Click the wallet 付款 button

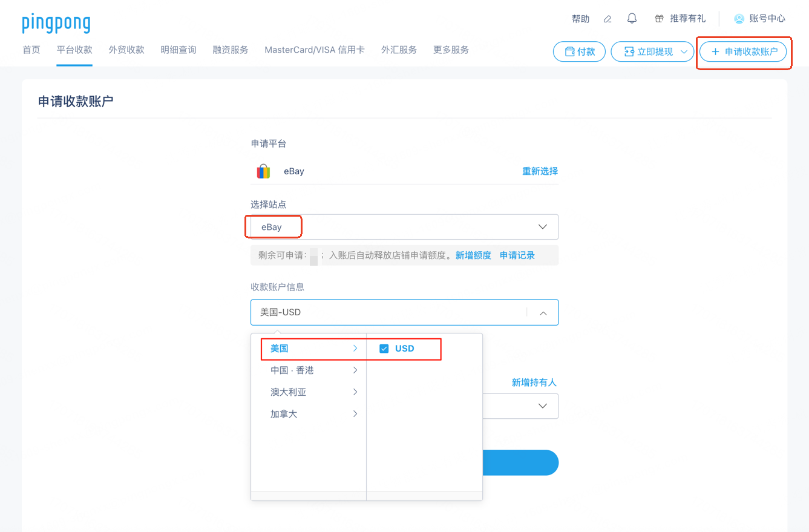(579, 51)
